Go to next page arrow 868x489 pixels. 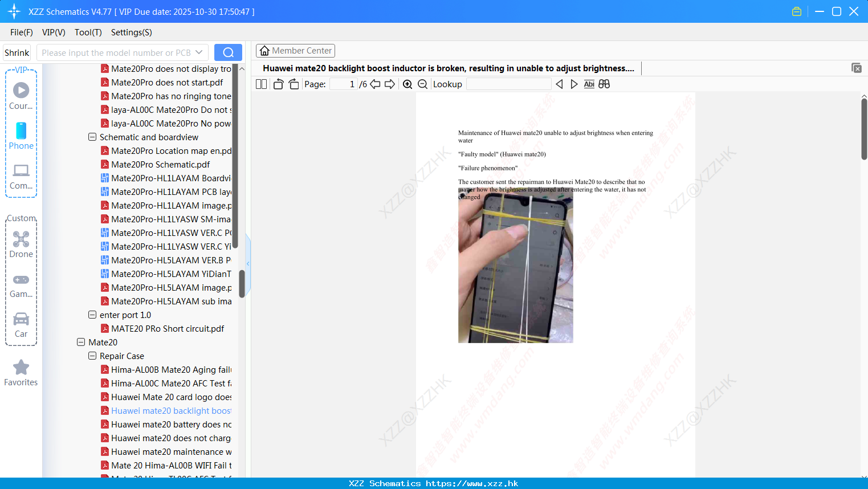click(390, 84)
